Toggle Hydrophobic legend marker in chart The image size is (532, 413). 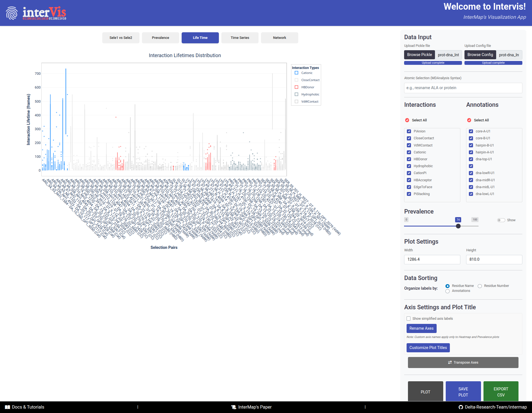pos(297,94)
